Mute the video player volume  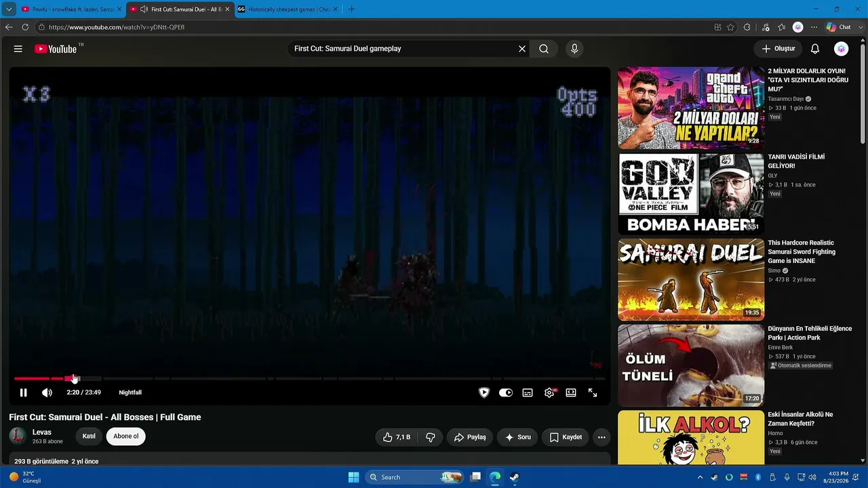[x=47, y=392]
